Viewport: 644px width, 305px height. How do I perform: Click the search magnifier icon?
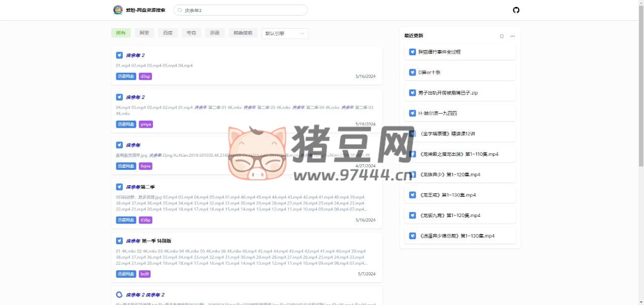pyautogui.click(x=180, y=10)
